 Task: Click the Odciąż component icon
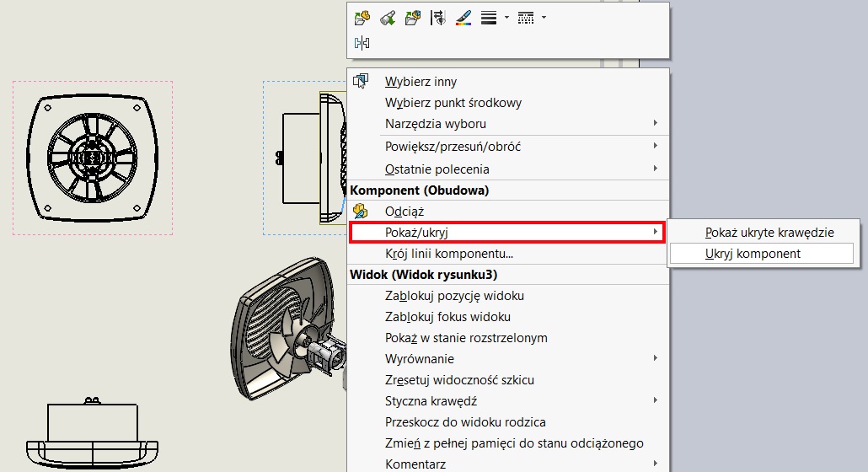361,211
